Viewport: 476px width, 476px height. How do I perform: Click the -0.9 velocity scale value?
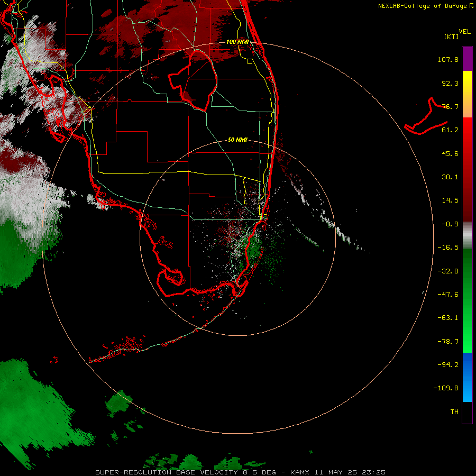click(x=450, y=224)
